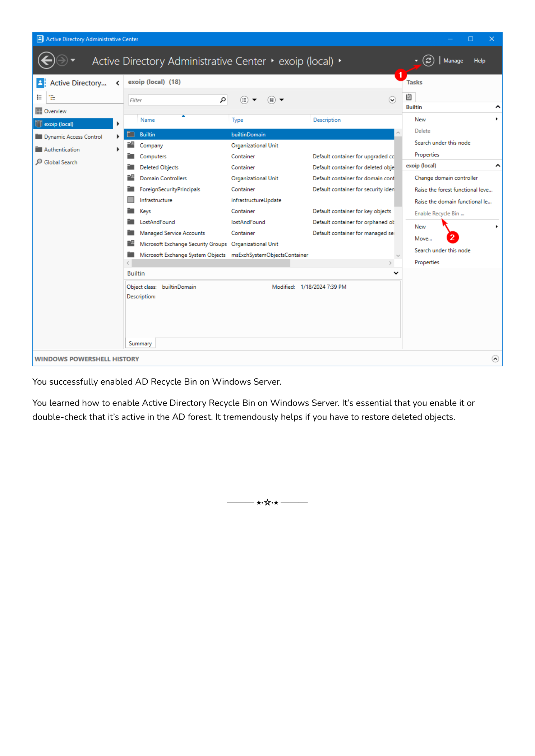The image size is (535, 756).
Task: Open the navigation history dropdown arrow
Action: (73, 60)
